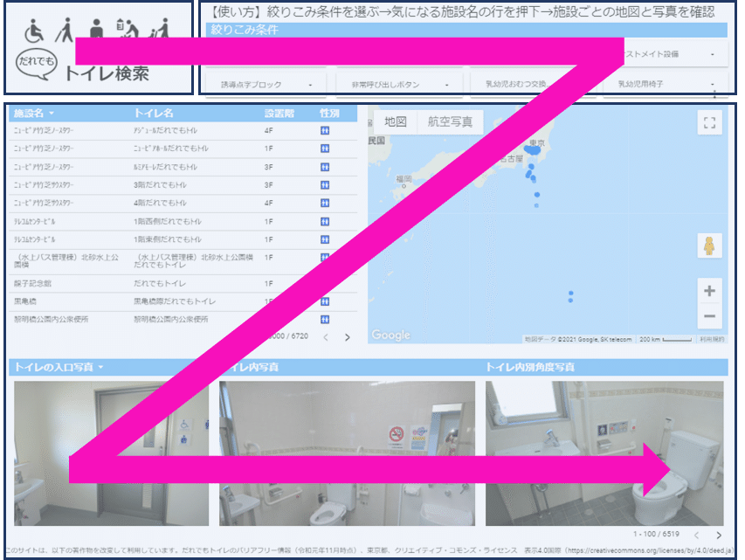
Task: Click the 性別 column header
Action: 329,114
